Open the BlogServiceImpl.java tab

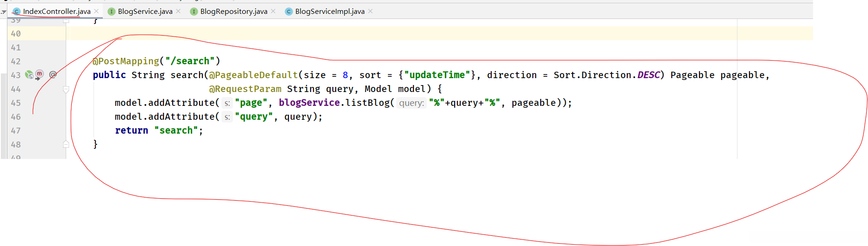pyautogui.click(x=330, y=12)
